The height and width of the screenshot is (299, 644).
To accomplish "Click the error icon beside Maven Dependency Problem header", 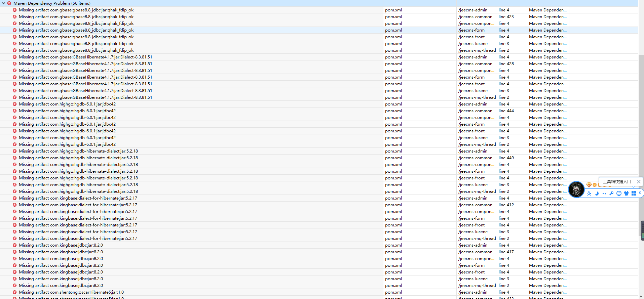I will (x=9, y=3).
